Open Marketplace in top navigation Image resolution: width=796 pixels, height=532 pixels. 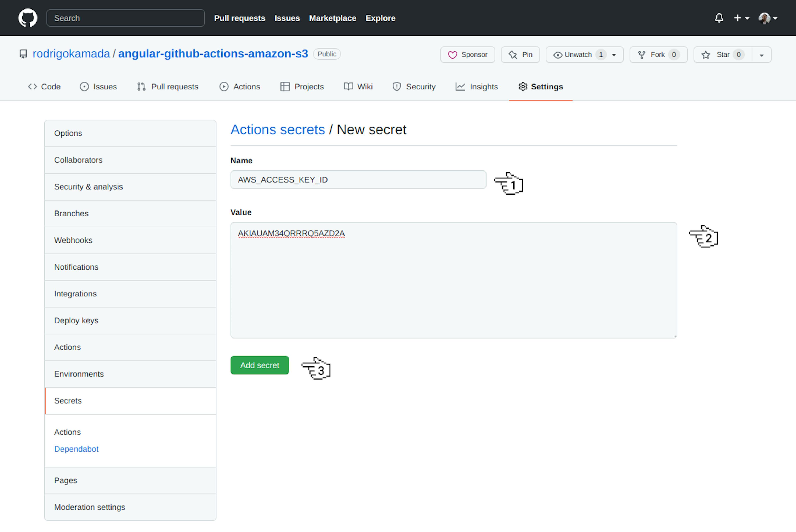click(x=333, y=18)
